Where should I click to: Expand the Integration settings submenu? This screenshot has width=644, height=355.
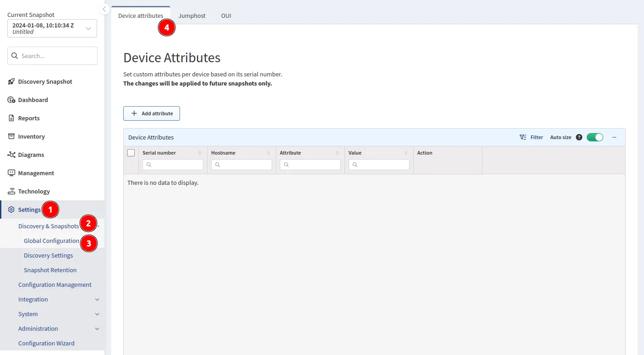point(97,300)
